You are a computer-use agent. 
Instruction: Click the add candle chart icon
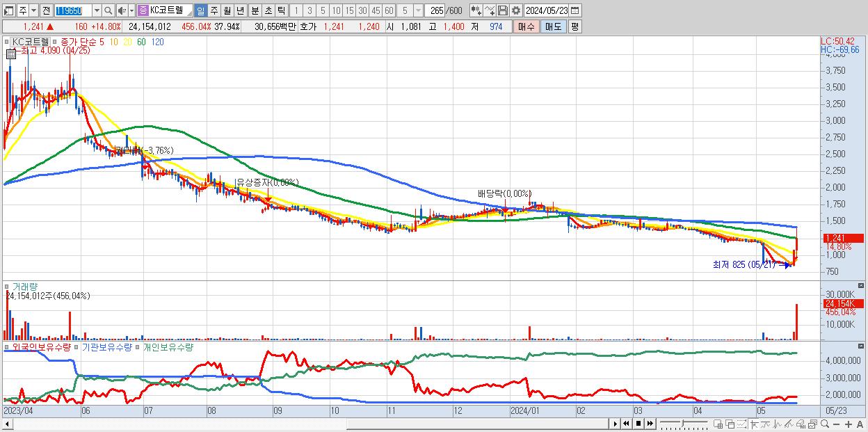point(476,10)
